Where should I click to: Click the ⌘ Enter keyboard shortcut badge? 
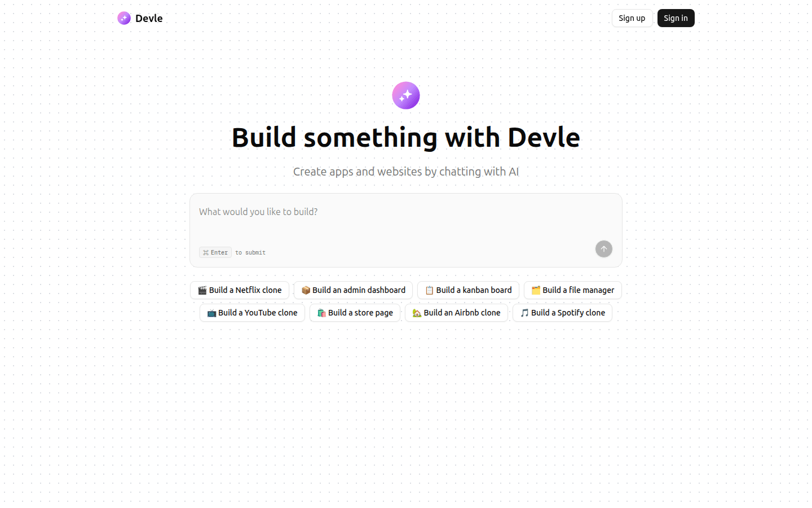[215, 252]
